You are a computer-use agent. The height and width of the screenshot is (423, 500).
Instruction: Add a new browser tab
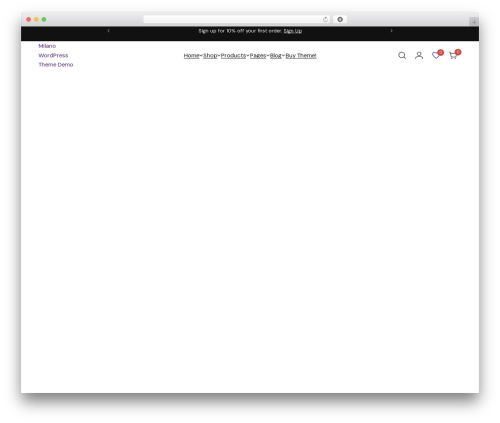click(x=474, y=22)
